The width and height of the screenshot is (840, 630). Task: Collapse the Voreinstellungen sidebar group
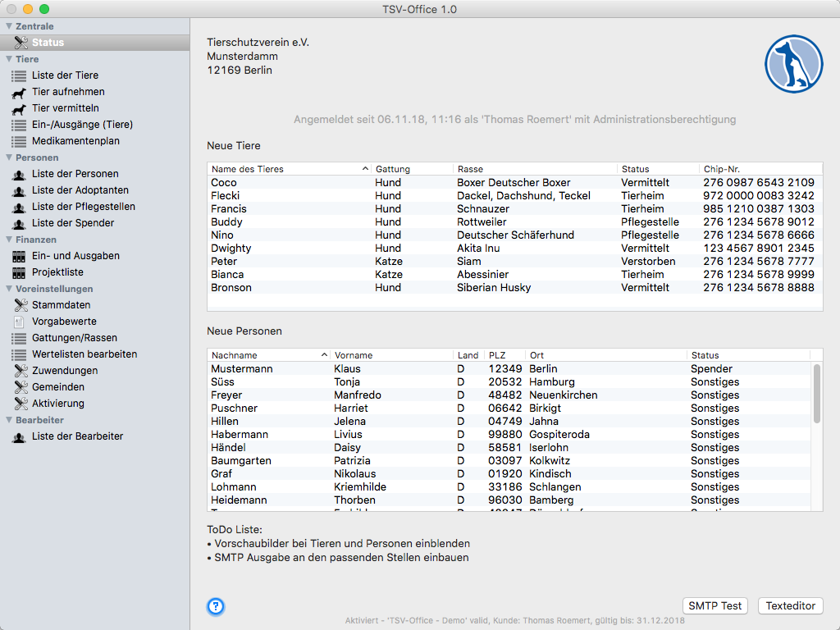9,289
